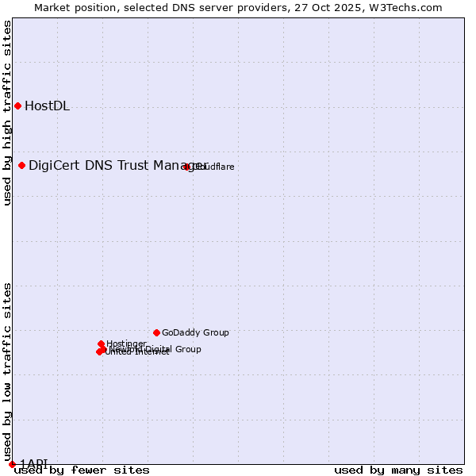Select the DigiCert DNS Trust Manager marker
This screenshot has height=476, width=476.
22,165
